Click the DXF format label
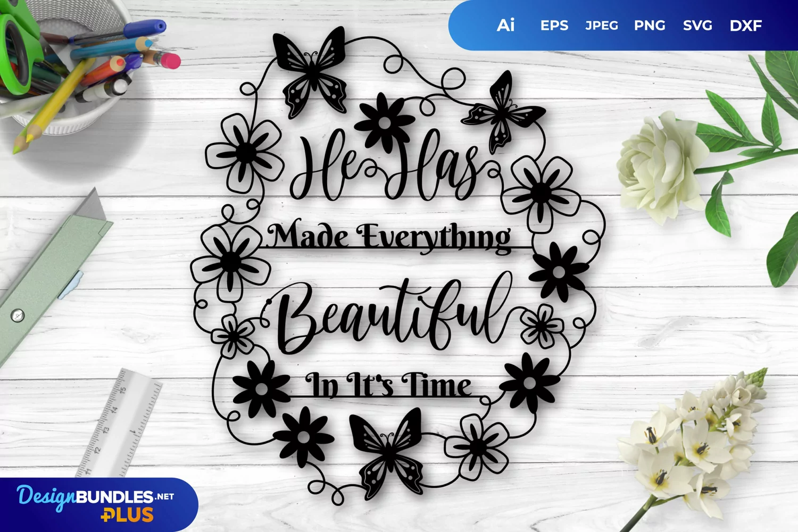This screenshot has height=532, width=798. [x=745, y=25]
